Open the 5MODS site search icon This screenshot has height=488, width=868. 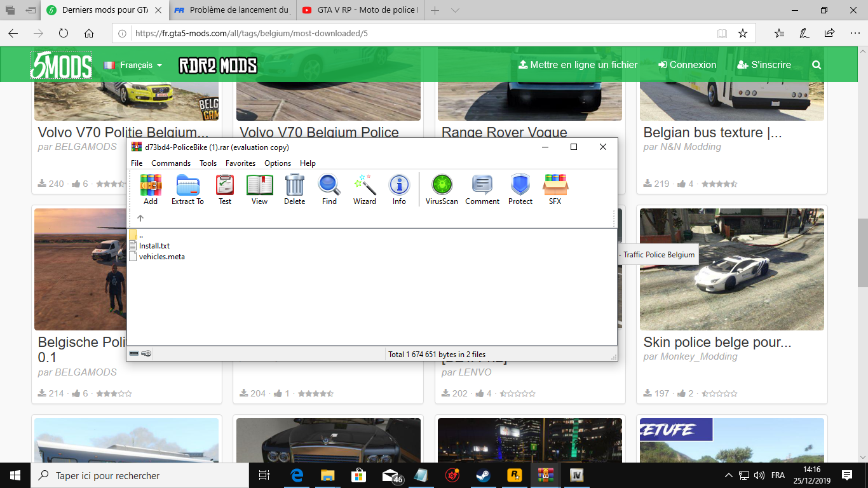(x=817, y=65)
